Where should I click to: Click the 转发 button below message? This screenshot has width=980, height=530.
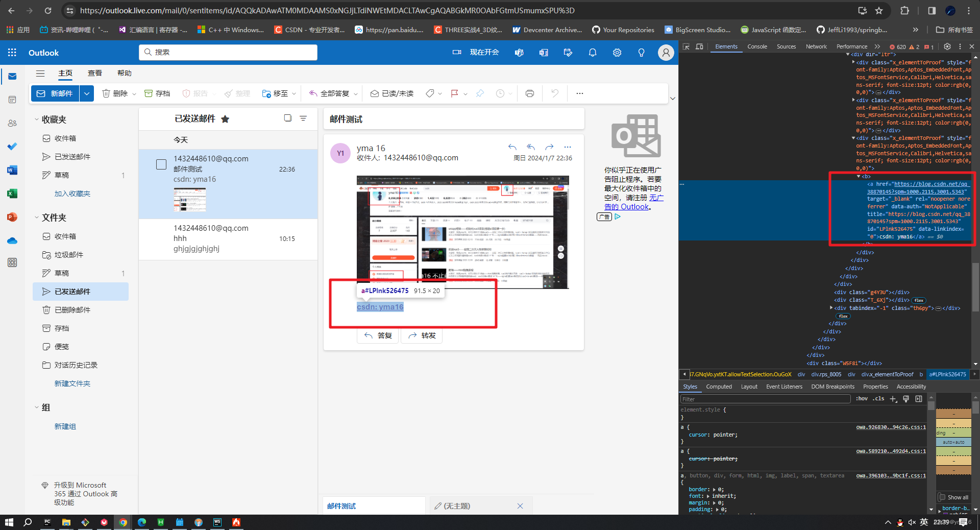pos(422,335)
